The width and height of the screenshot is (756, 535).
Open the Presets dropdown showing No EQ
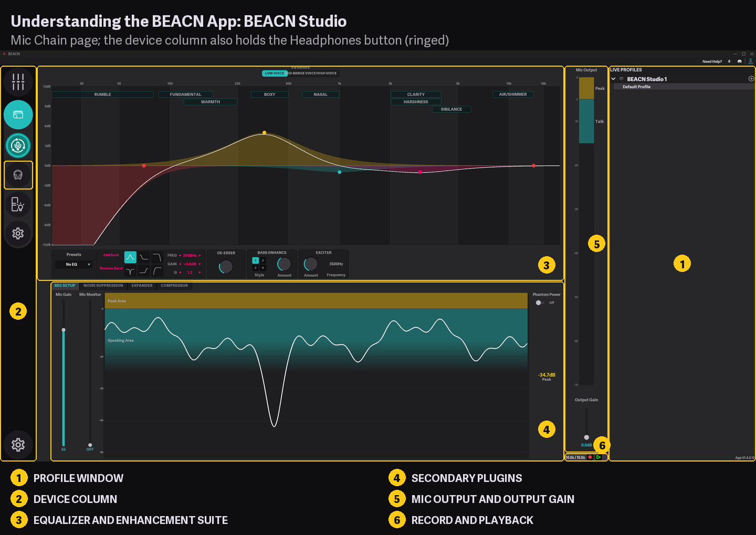pyautogui.click(x=74, y=265)
